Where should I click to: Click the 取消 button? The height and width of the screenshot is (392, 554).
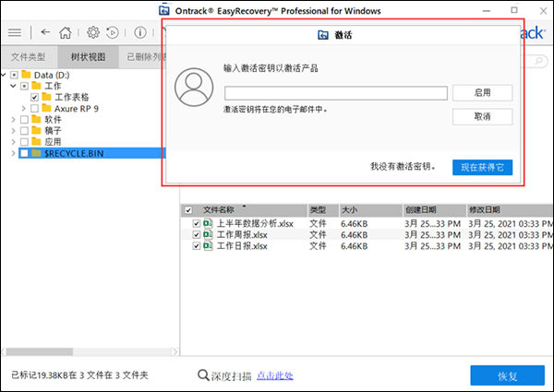tap(482, 116)
